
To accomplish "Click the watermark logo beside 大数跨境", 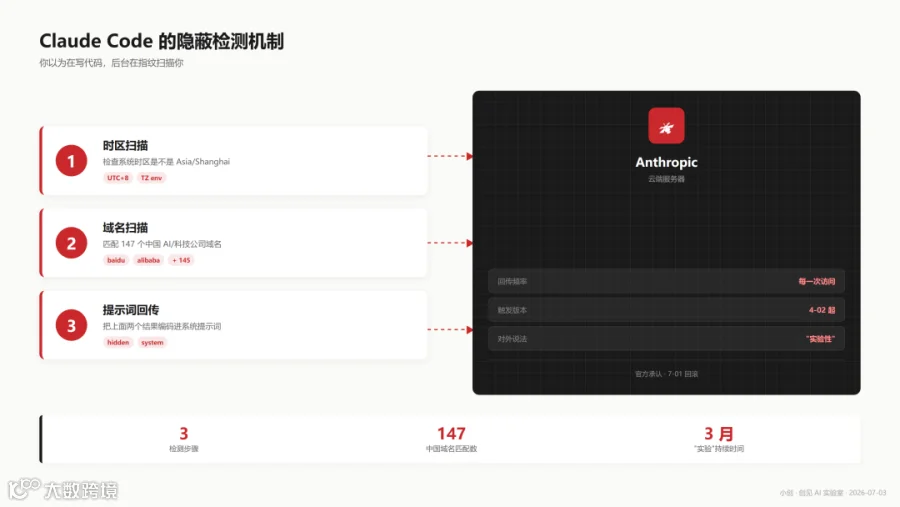I will point(24,489).
